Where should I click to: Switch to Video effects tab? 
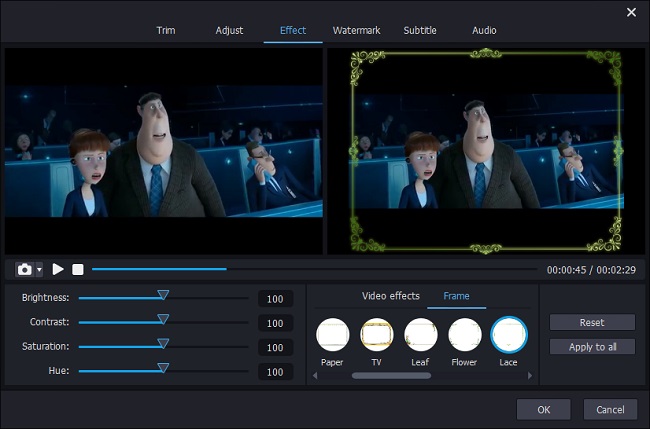tap(390, 296)
